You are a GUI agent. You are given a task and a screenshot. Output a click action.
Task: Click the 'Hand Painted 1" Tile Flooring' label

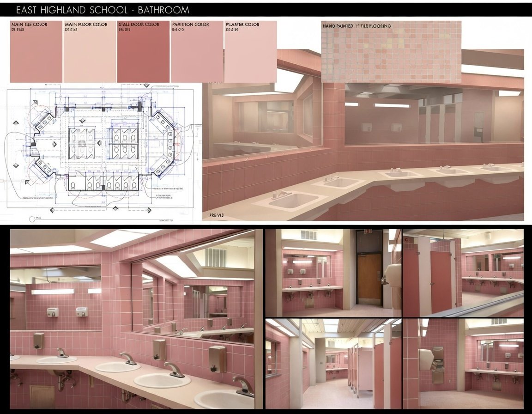click(x=357, y=26)
